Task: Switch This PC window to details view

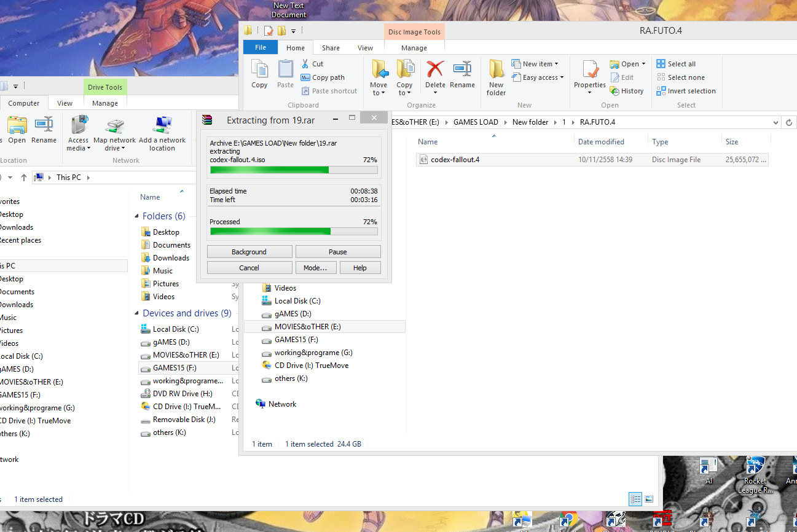Action: [x=636, y=499]
